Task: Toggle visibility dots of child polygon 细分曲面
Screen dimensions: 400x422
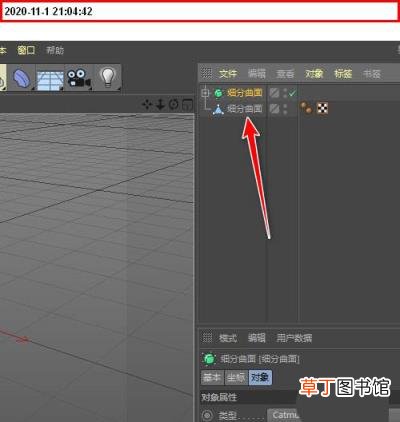Action: pyautogui.click(x=285, y=109)
